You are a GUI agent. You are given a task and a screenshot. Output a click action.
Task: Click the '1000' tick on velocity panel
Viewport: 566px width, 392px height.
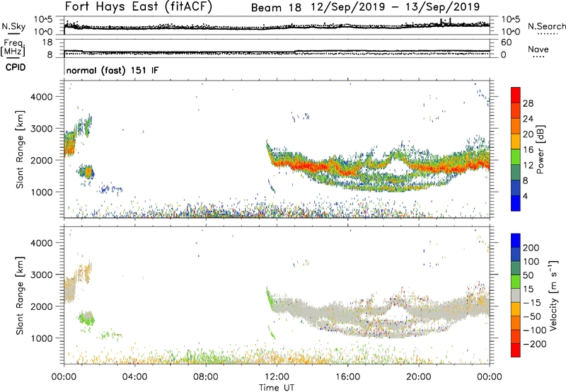42,338
